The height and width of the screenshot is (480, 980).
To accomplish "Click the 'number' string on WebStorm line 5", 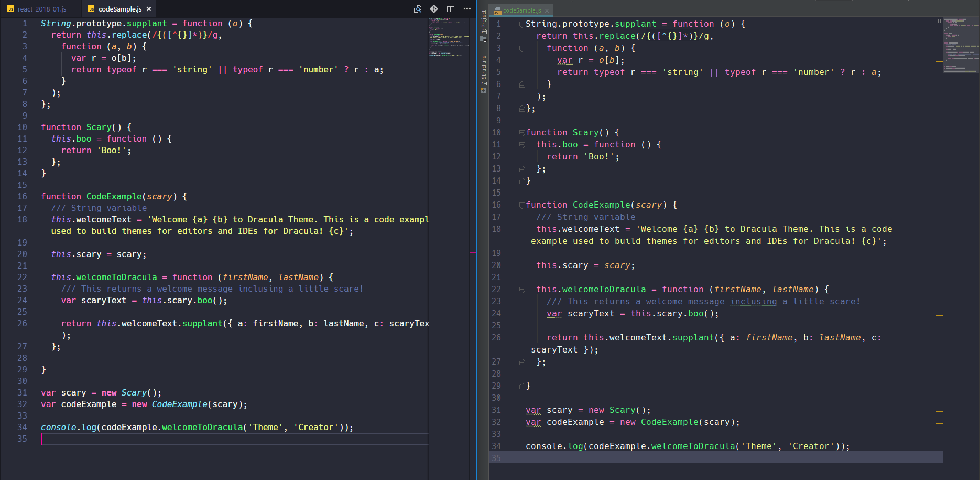I will coord(814,72).
